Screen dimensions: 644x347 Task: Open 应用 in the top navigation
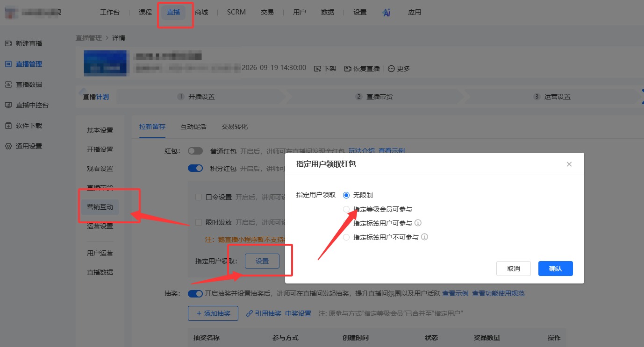click(415, 13)
